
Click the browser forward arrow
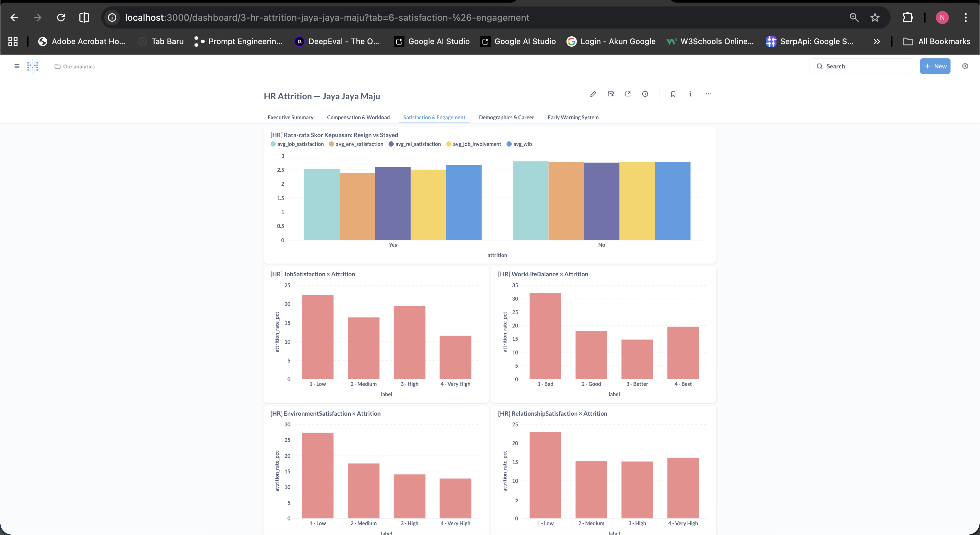(37, 18)
